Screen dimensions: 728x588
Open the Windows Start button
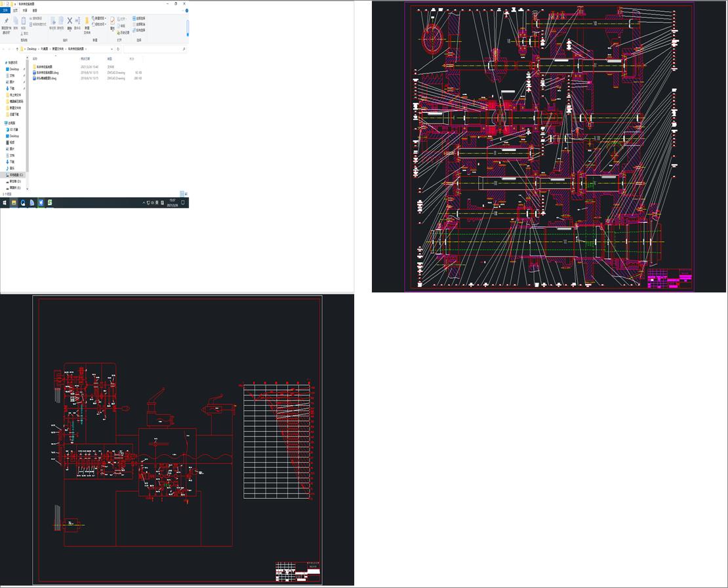point(5,203)
